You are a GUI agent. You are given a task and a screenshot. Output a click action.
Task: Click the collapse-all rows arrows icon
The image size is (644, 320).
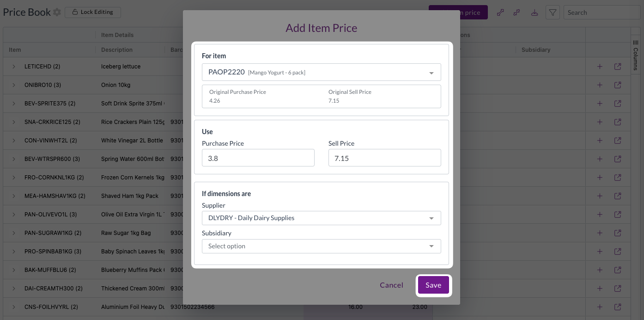(517, 12)
